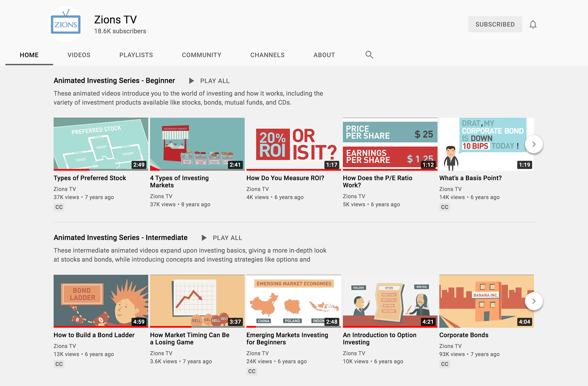Screen dimensions: 588x386
Task: Click the 93K views • 7 years ago text
Action: pyautogui.click(x=469, y=354)
